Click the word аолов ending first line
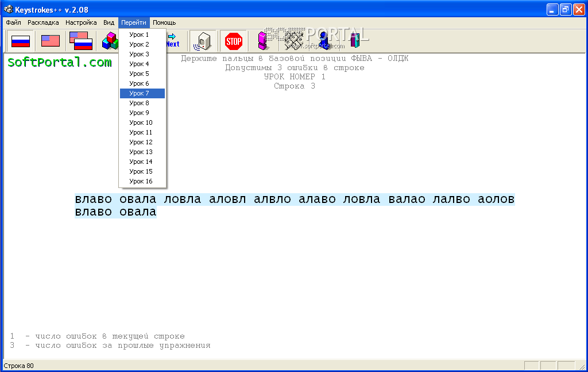The width and height of the screenshot is (588, 372). (x=496, y=199)
